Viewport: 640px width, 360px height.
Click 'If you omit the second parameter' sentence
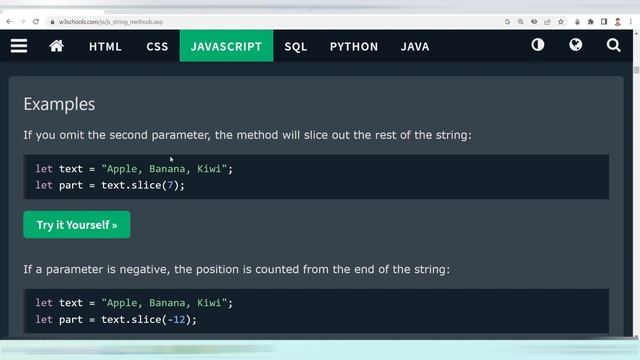coord(247,135)
